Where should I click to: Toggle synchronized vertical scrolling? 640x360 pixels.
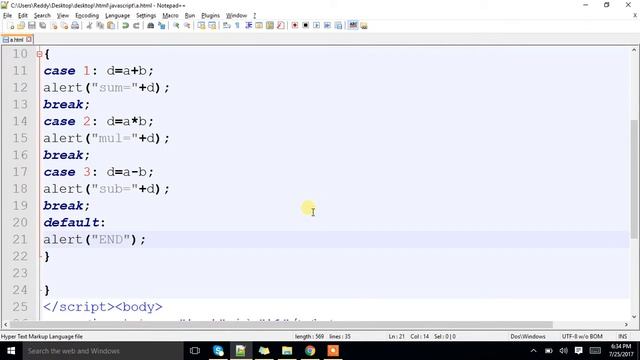[x=202, y=26]
